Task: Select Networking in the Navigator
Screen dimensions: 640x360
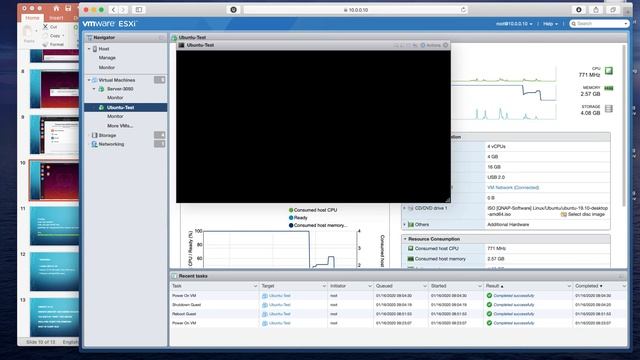Action: tap(111, 144)
